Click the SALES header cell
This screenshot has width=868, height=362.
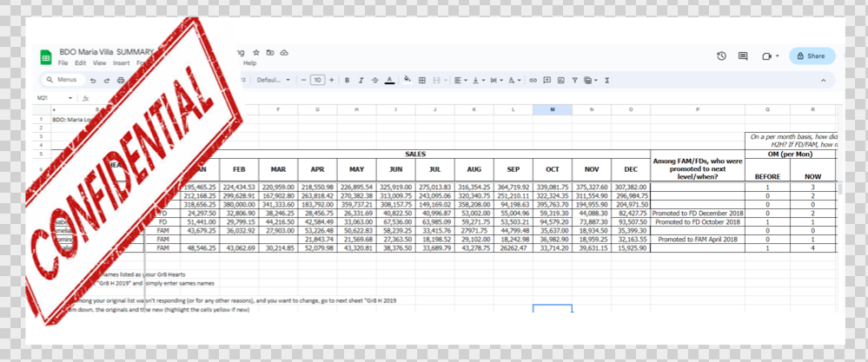(x=415, y=155)
